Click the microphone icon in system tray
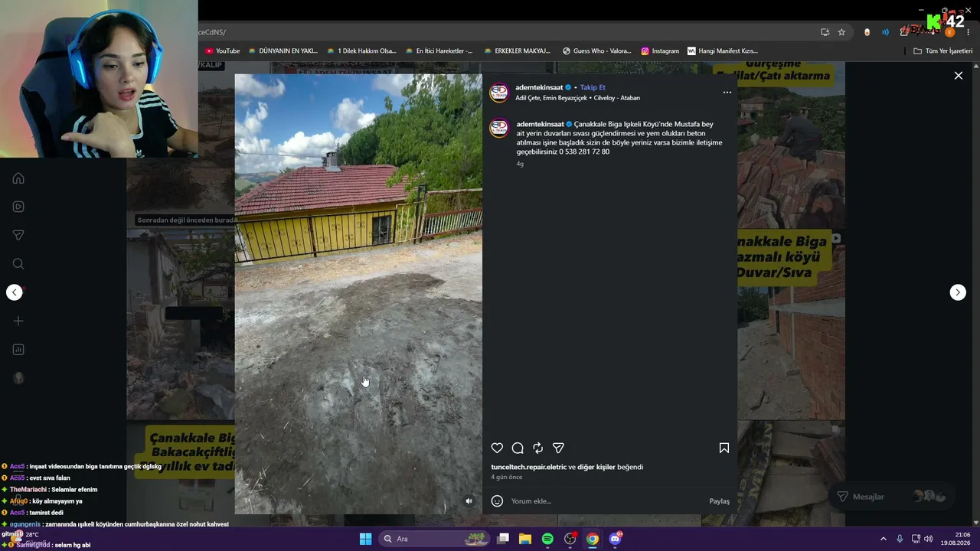Viewport: 980px width, 551px height. pos(900,539)
